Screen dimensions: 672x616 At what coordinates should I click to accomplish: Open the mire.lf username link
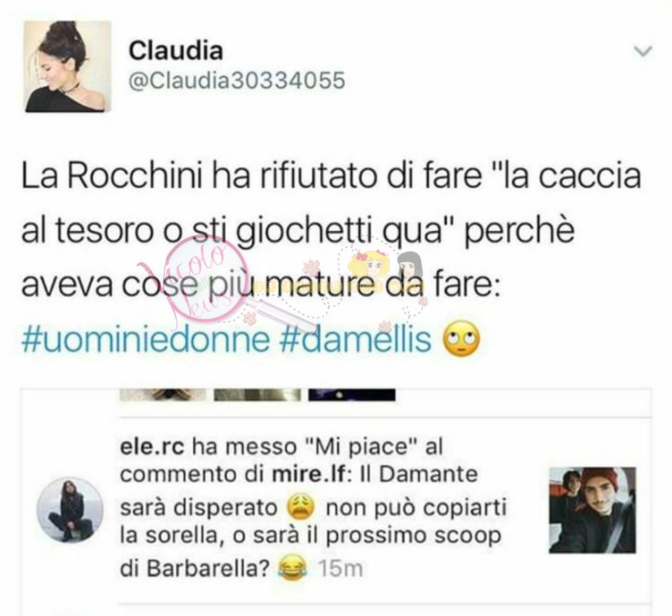click(x=308, y=474)
